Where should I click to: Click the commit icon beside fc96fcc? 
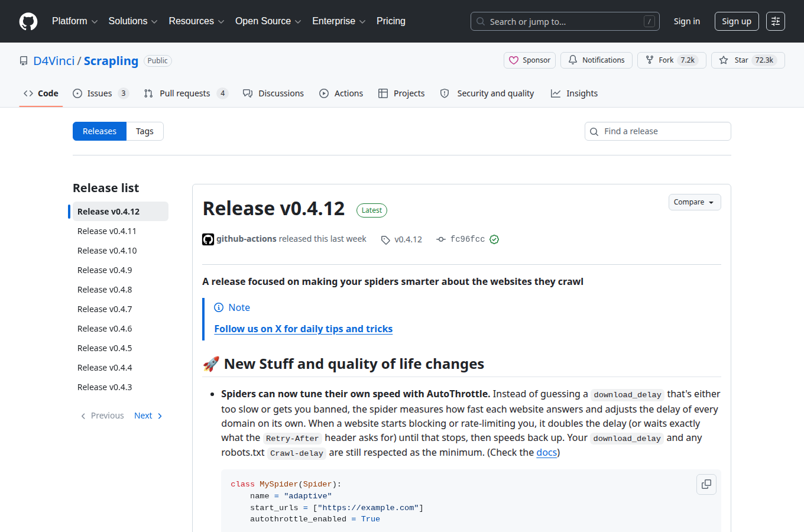pos(441,239)
